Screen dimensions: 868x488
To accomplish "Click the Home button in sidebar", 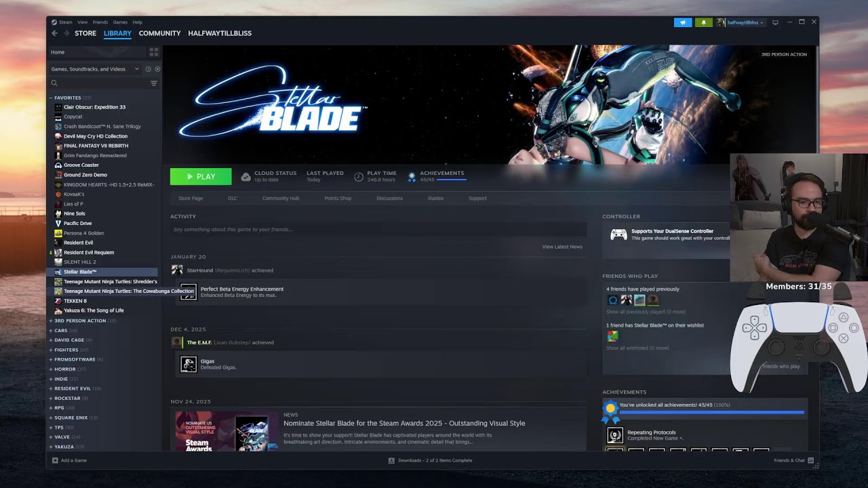I will tap(98, 52).
